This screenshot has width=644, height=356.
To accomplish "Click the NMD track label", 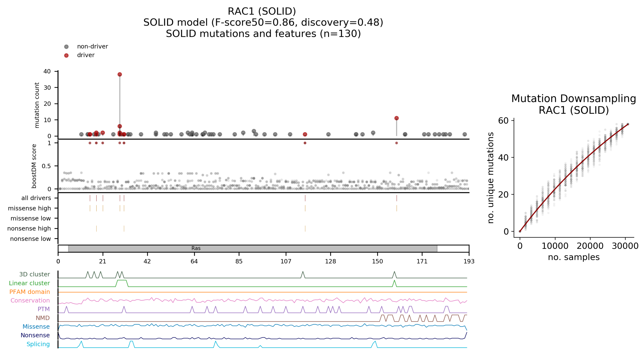I will pos(42,318).
